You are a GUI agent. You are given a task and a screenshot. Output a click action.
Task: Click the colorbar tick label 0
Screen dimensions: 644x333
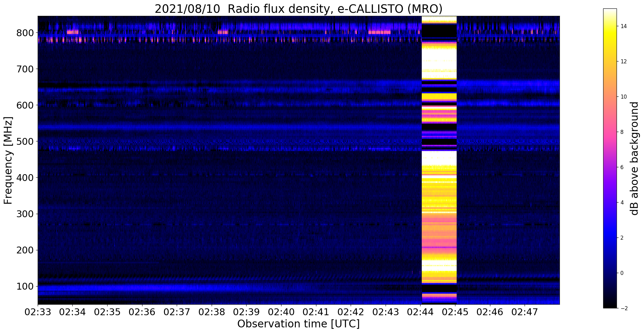coord(622,273)
